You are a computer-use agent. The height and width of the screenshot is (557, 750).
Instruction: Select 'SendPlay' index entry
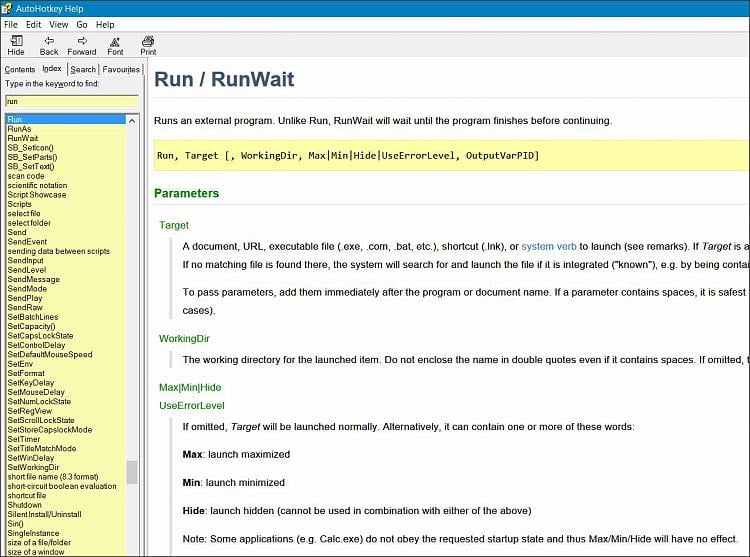click(x=25, y=298)
